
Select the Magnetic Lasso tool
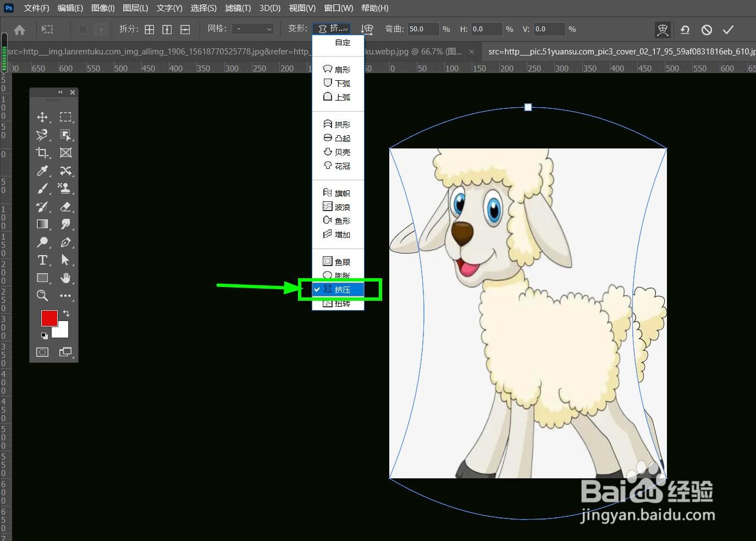click(x=42, y=135)
